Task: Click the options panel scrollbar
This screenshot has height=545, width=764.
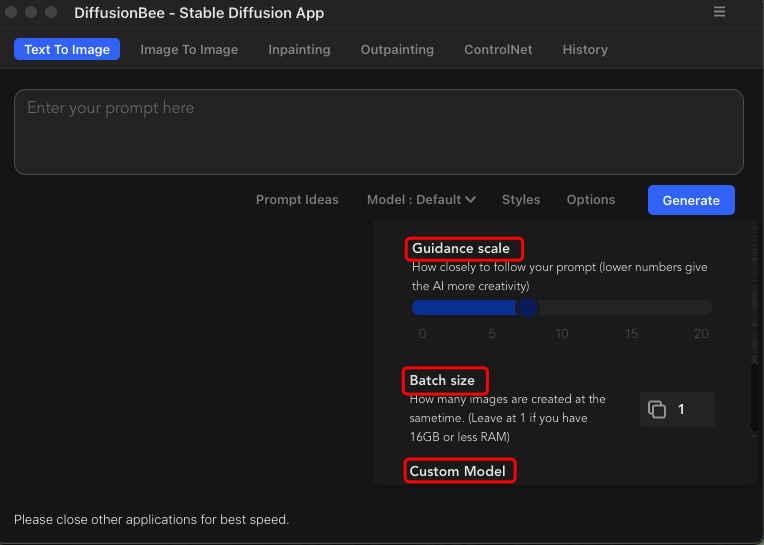Action: coord(754,397)
